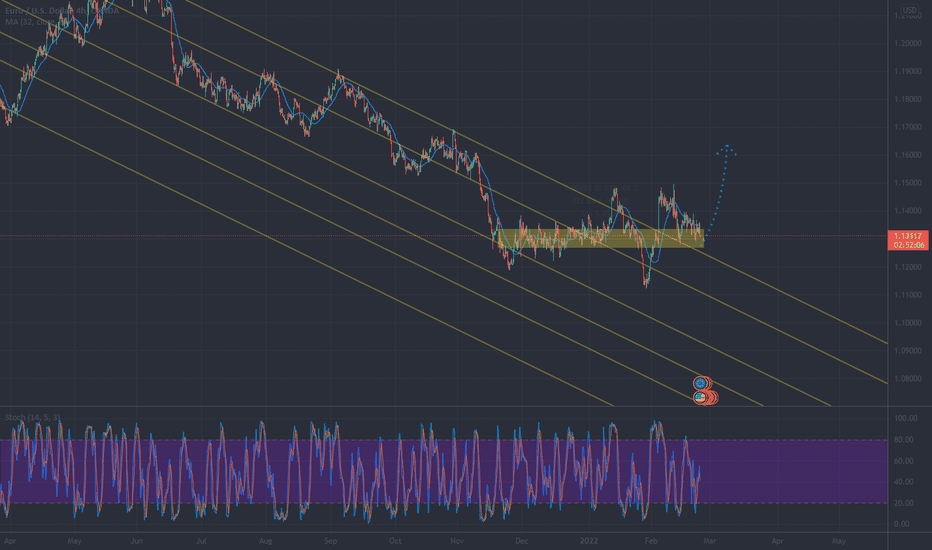Click the Sep label on time axis
This screenshot has height=550, width=932.
click(x=330, y=542)
